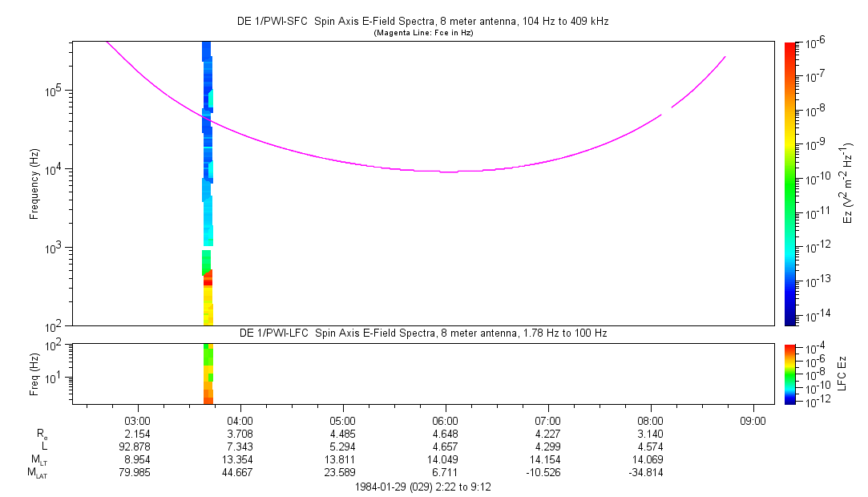Viewport: 868px width, 497px height.
Task: Click the gap in the magenta Fce line
Action: [667, 111]
